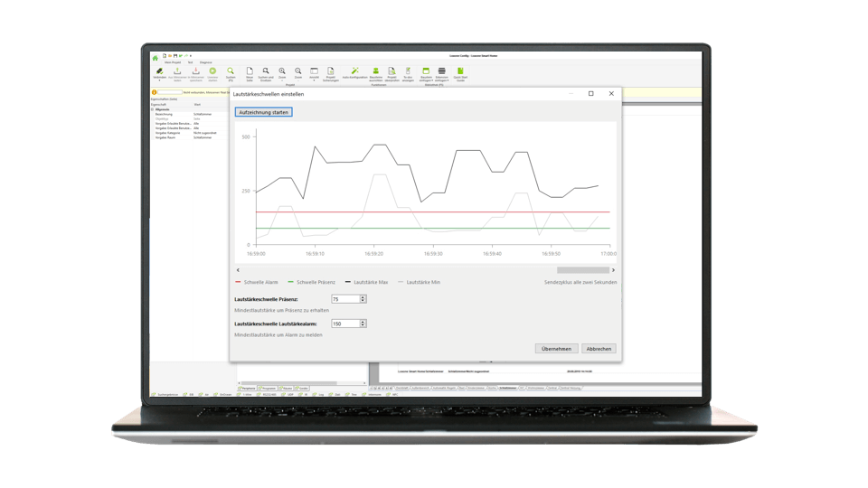Click the Suchen (F5) magnifier icon
The image size is (868, 488).
click(231, 71)
